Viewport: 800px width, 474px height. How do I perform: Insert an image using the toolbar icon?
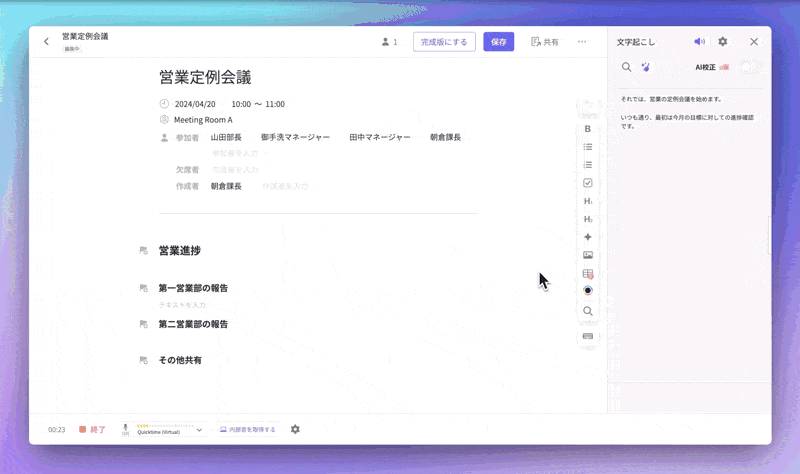(x=588, y=255)
